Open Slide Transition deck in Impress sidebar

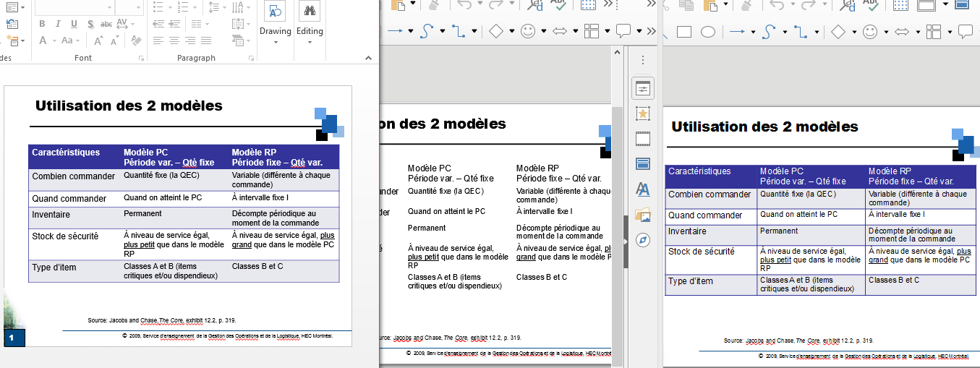tap(642, 139)
